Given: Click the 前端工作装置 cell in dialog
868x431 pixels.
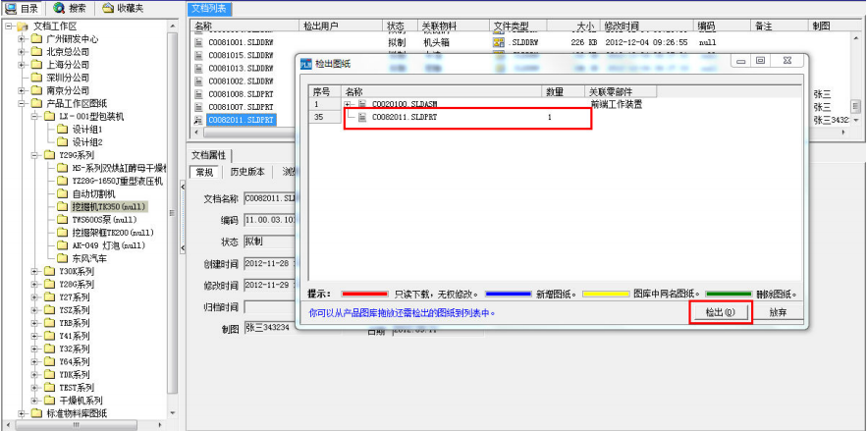Looking at the screenshot, I should [616, 104].
